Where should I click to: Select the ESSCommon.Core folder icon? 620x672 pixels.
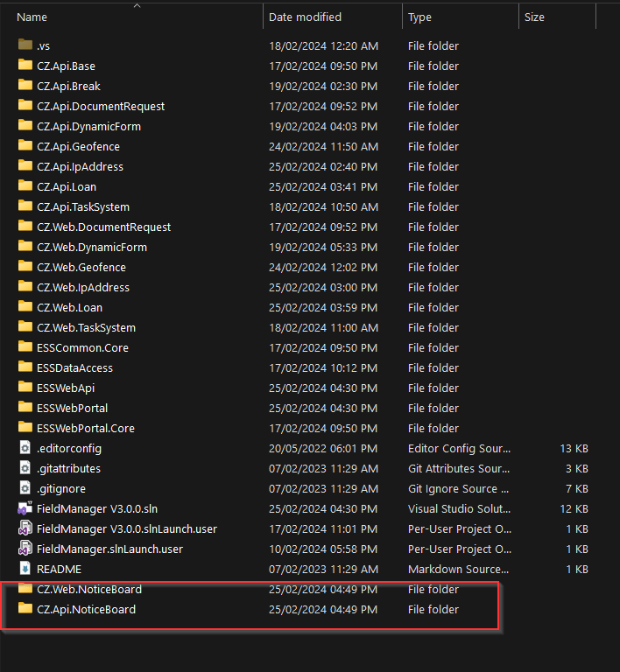25,346
